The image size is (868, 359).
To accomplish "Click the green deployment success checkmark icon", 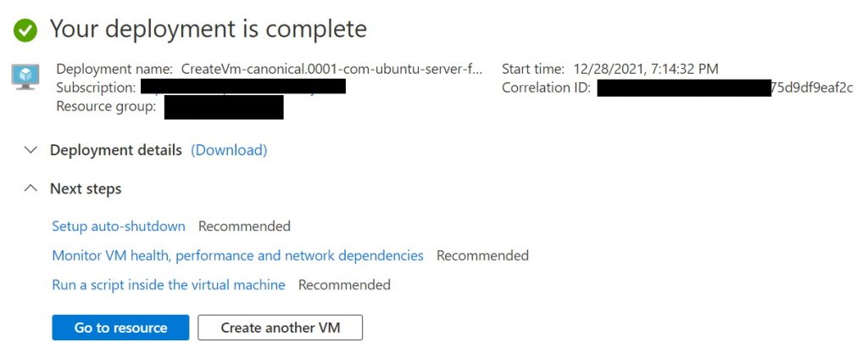I will pos(25,30).
